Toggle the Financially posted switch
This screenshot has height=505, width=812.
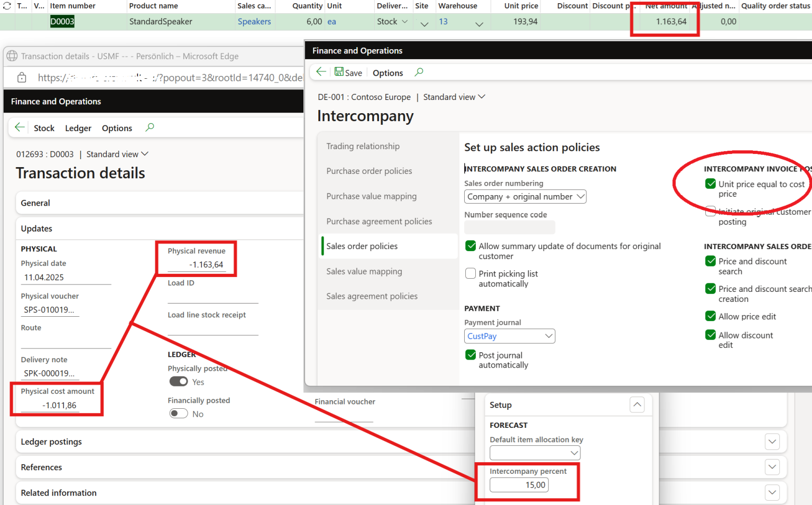179,414
